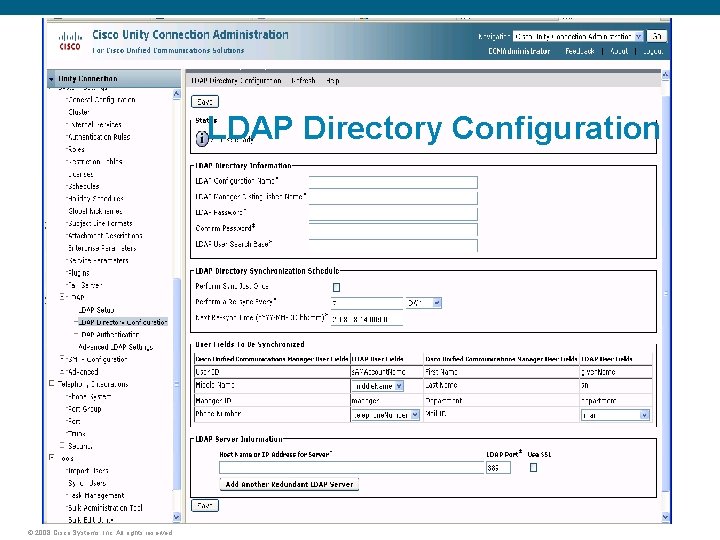Open Holiday Schedules in sidebar
Screen dimensions: 720x540
96,199
